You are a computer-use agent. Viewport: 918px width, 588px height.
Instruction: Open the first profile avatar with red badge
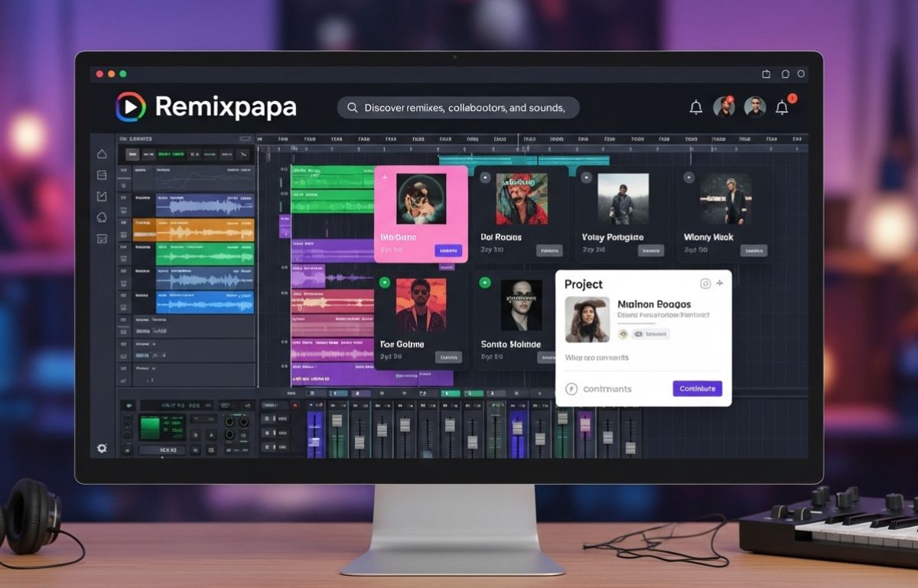pos(724,107)
